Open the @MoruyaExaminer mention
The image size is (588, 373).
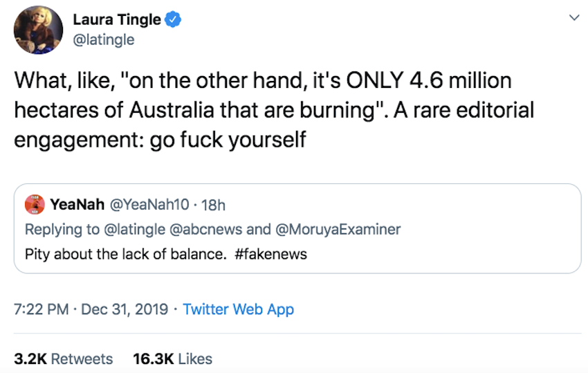point(340,229)
